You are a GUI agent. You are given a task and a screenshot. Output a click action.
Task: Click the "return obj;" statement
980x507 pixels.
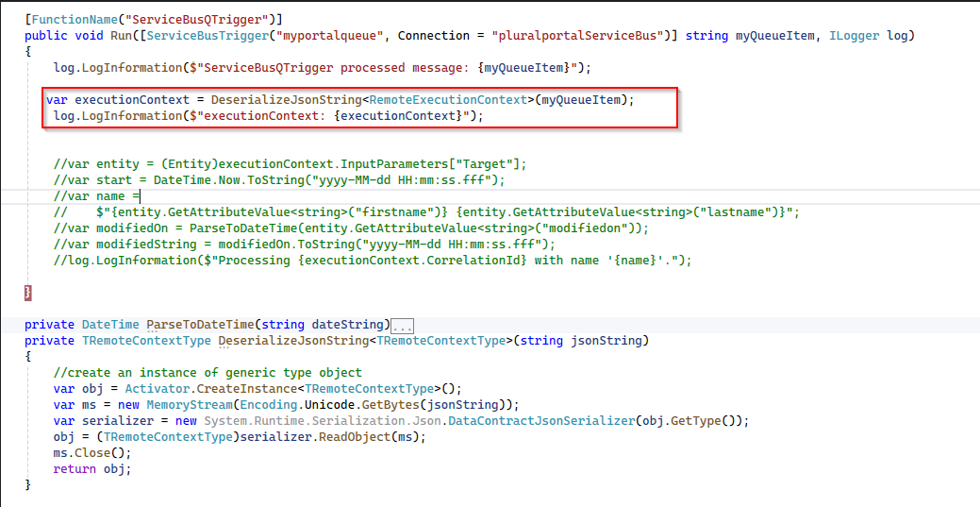[x=92, y=469]
